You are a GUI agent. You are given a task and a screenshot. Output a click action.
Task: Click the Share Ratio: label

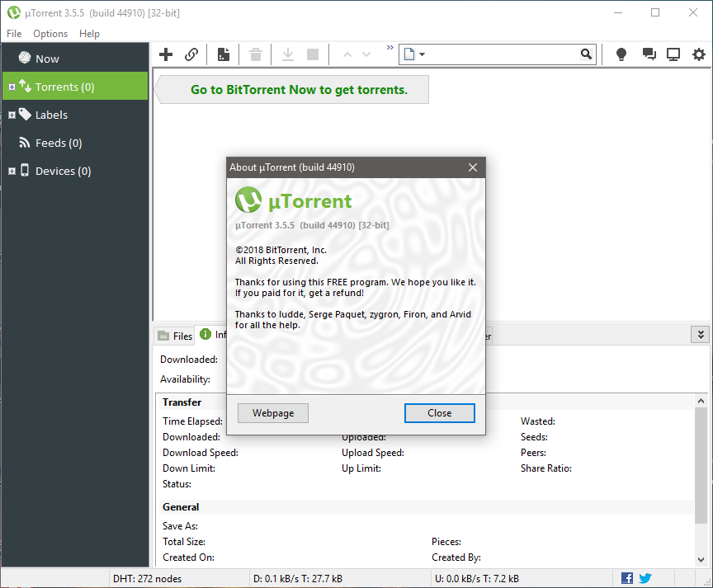[x=545, y=468]
